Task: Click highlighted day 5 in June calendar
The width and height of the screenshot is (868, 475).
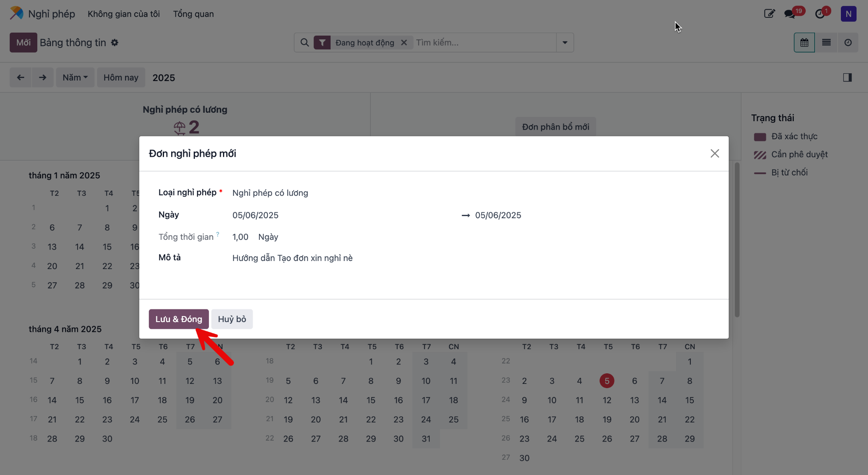Action: coord(606,381)
